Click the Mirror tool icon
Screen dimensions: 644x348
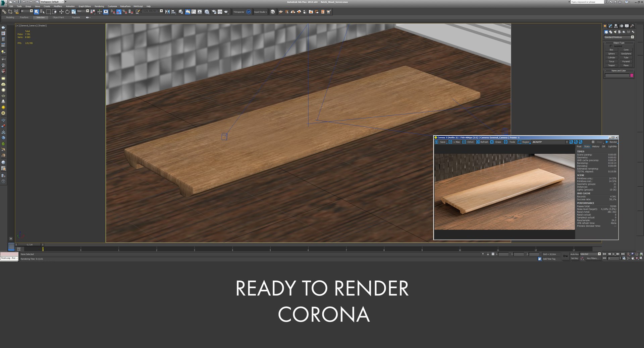[x=167, y=12]
